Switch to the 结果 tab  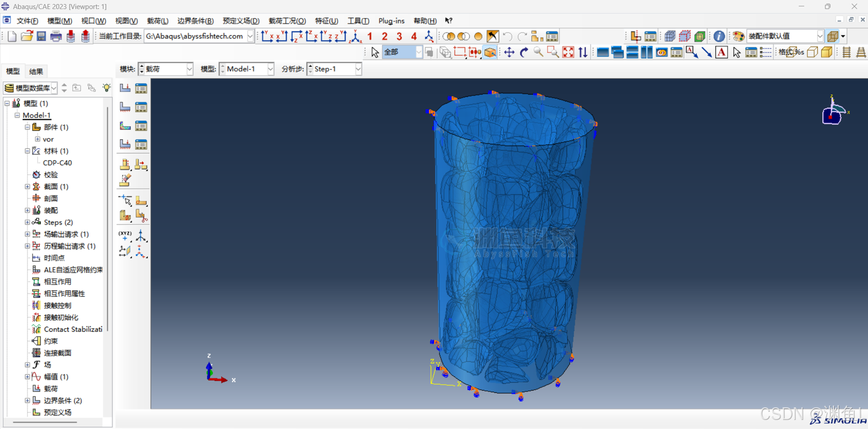(x=36, y=72)
